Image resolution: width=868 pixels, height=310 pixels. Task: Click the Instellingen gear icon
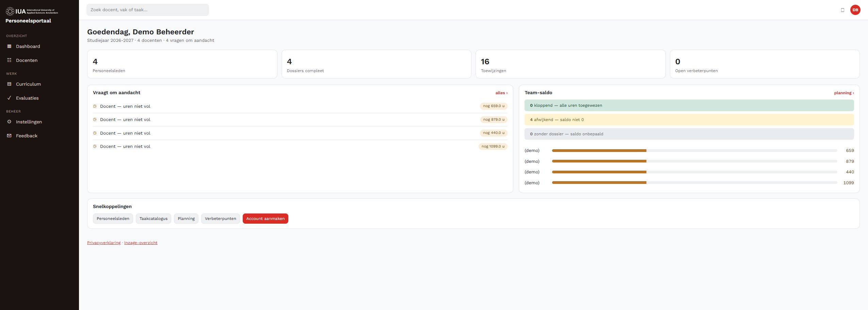pos(9,122)
